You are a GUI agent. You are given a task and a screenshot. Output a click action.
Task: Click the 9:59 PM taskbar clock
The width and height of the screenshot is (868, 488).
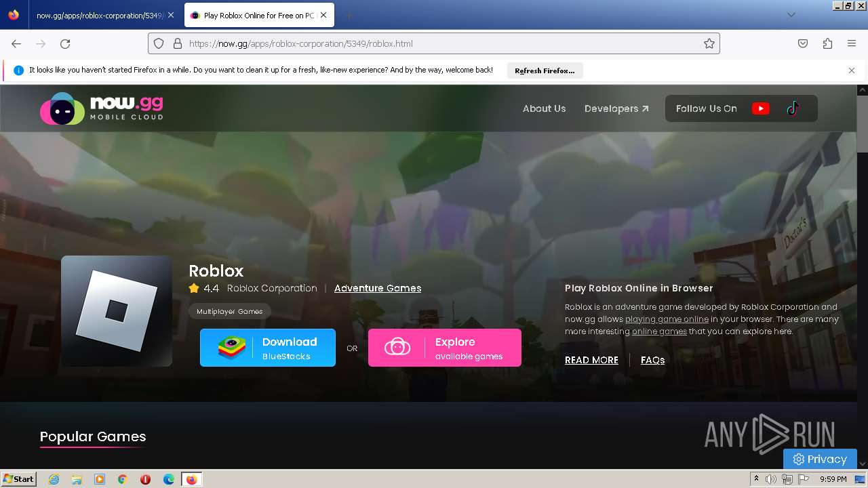point(833,479)
